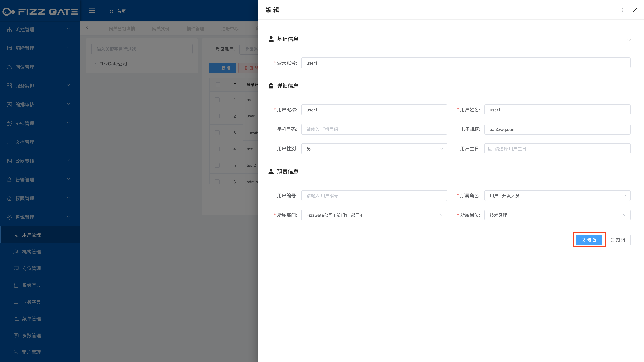The image size is (644, 362).
Task: Click the 租户管理 key icon
Action: point(16,352)
